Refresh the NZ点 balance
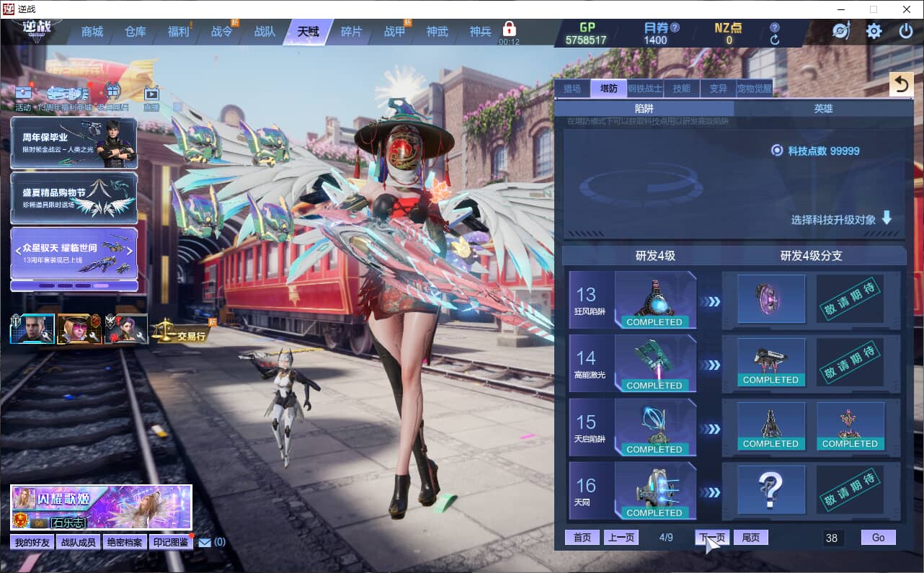 775,40
